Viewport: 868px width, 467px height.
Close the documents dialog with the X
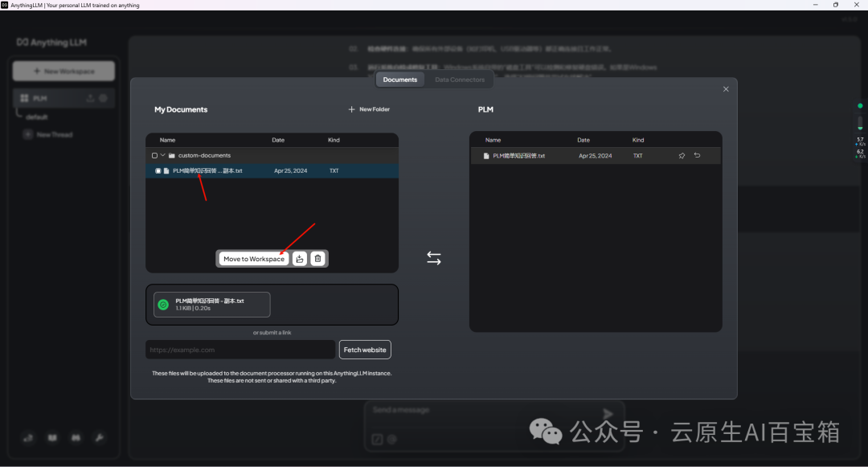coord(726,89)
